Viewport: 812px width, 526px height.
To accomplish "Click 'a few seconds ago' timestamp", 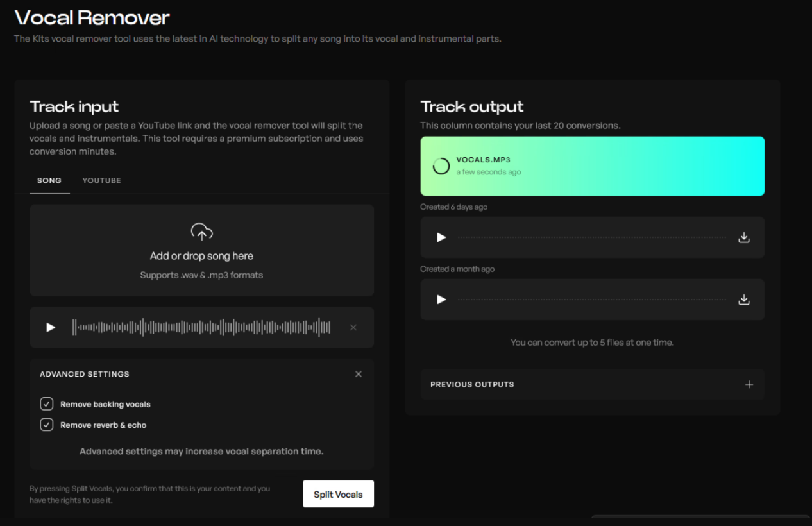I will [489, 173].
